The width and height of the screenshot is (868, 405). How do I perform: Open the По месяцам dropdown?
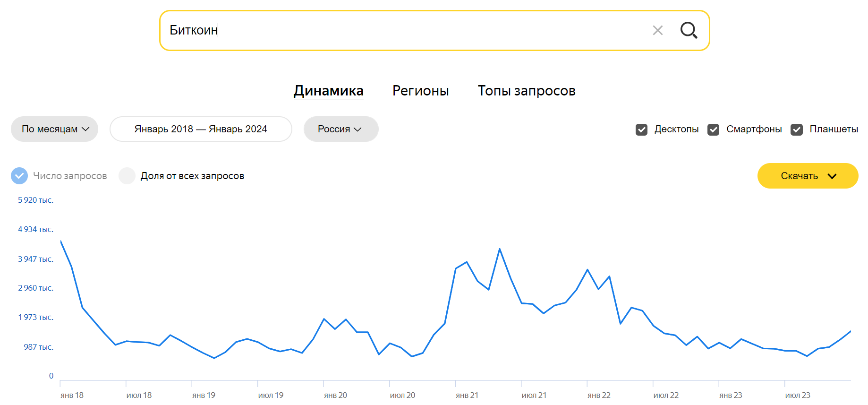click(55, 129)
